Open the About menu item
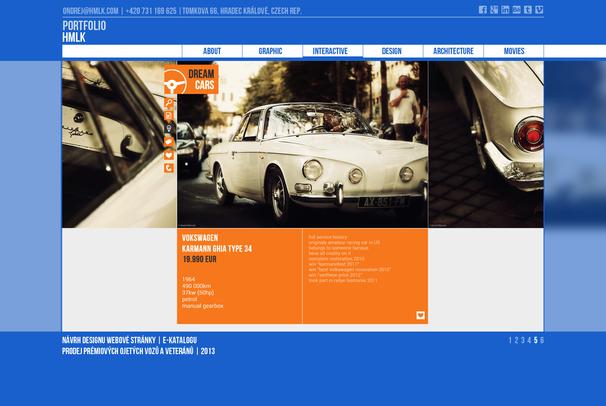The width and height of the screenshot is (606, 406). pos(212,51)
